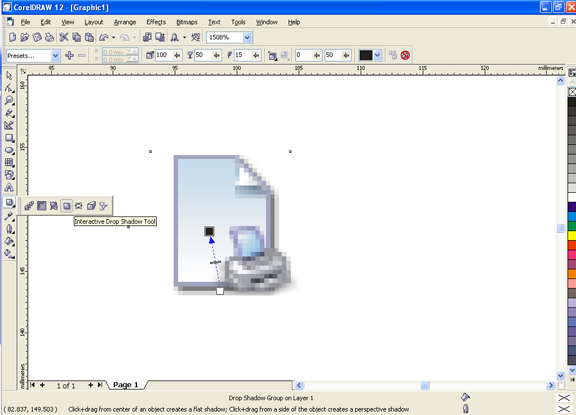The height and width of the screenshot is (415, 576).
Task: Open the Edit menu
Action: pos(46,22)
